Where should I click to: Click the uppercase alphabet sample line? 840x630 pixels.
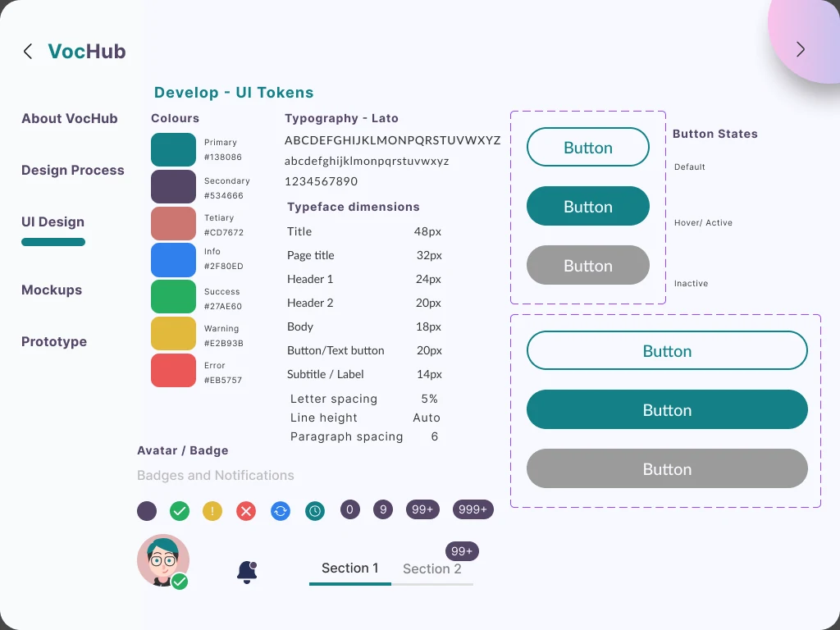(393, 140)
